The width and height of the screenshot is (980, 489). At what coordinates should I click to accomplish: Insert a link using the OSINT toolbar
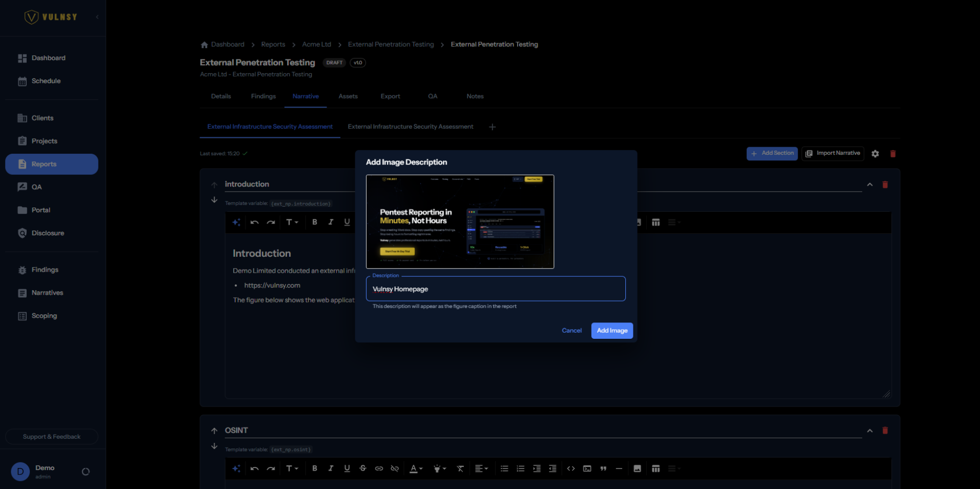point(379,468)
